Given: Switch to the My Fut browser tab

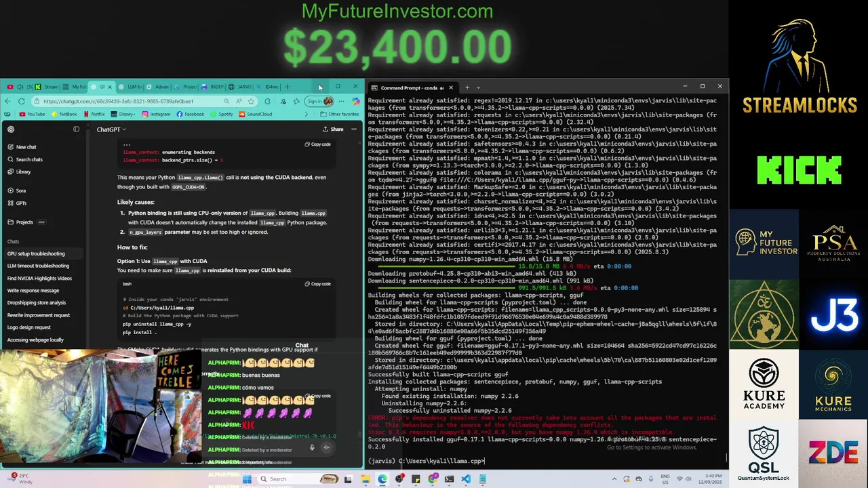Looking at the screenshot, I should [75, 87].
